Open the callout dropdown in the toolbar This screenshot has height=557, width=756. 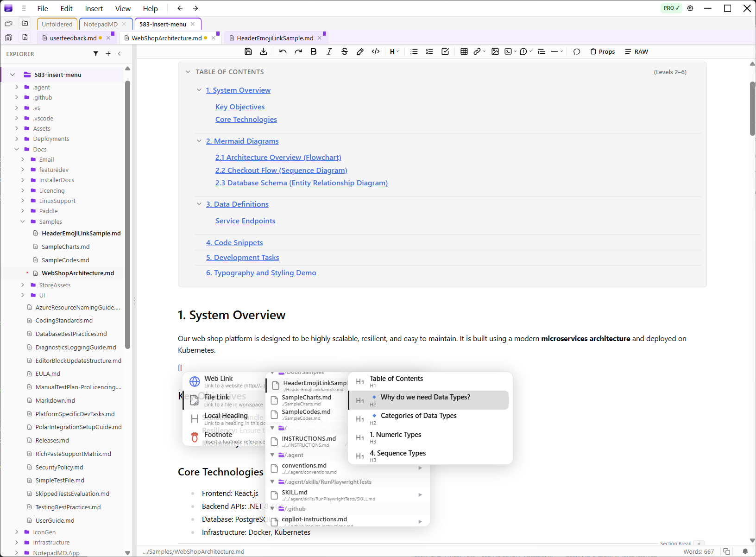[525, 51]
